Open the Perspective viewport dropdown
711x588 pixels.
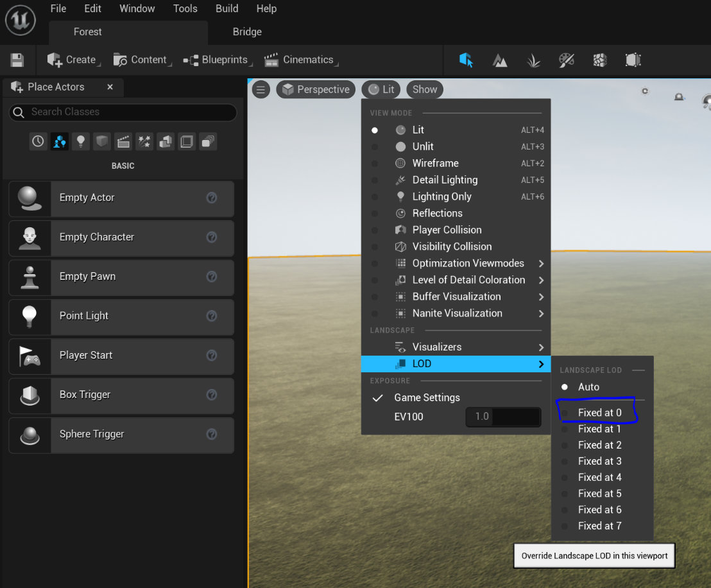316,89
